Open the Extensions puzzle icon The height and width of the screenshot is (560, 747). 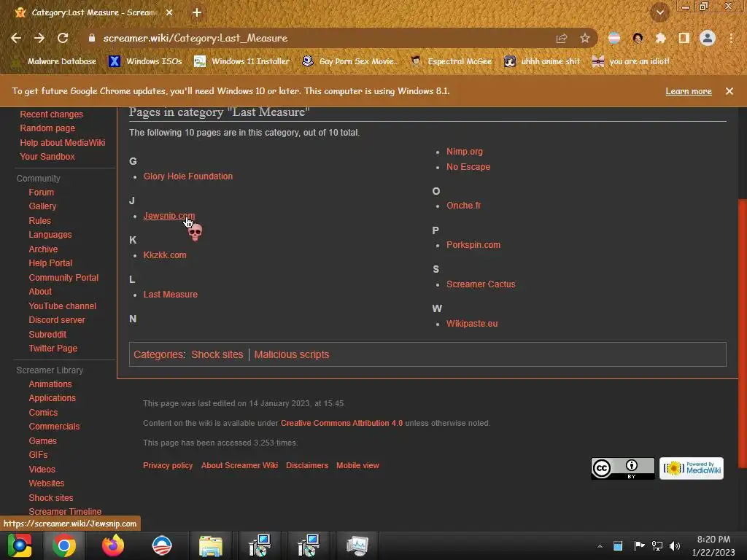pyautogui.click(x=661, y=38)
